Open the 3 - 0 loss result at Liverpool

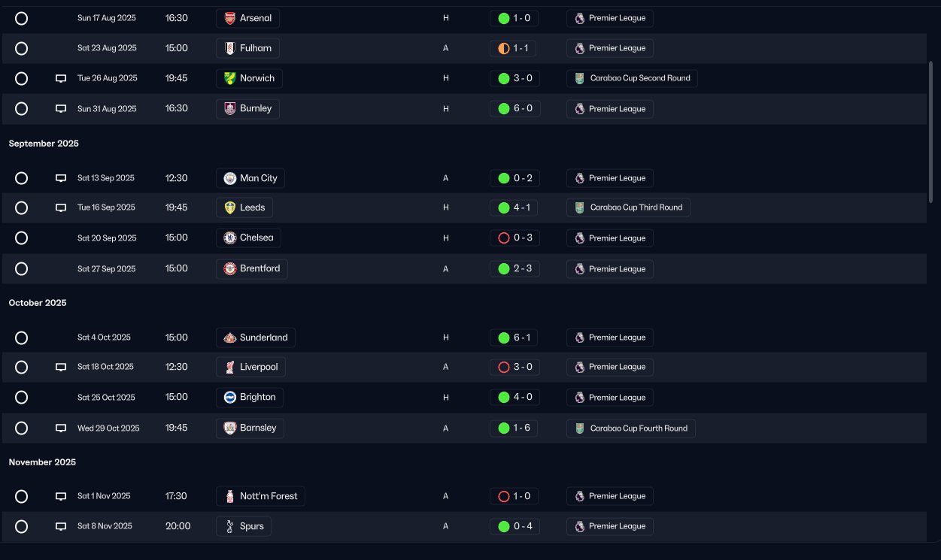coord(515,367)
